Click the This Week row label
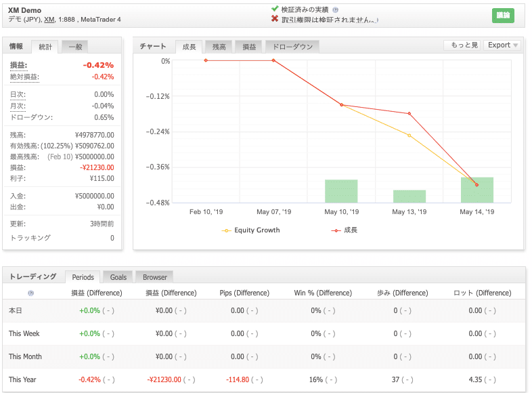532x393 pixels. click(x=24, y=333)
